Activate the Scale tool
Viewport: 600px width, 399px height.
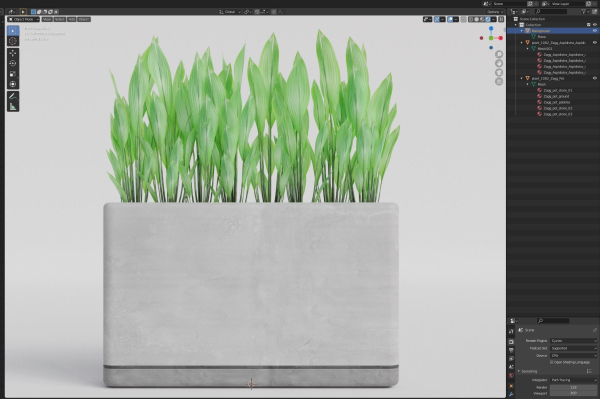pos(13,74)
